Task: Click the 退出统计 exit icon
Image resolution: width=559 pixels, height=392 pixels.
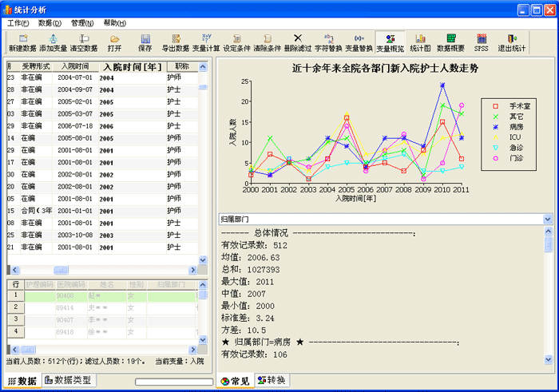Action: click(x=512, y=43)
